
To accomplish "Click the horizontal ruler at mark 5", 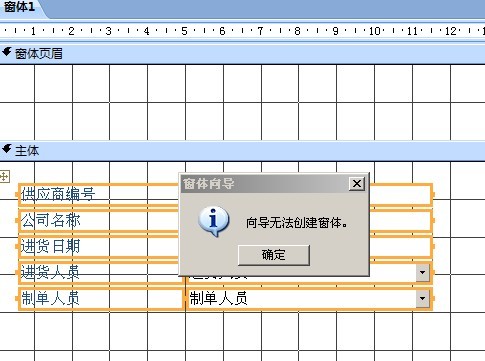I will click(x=184, y=31).
